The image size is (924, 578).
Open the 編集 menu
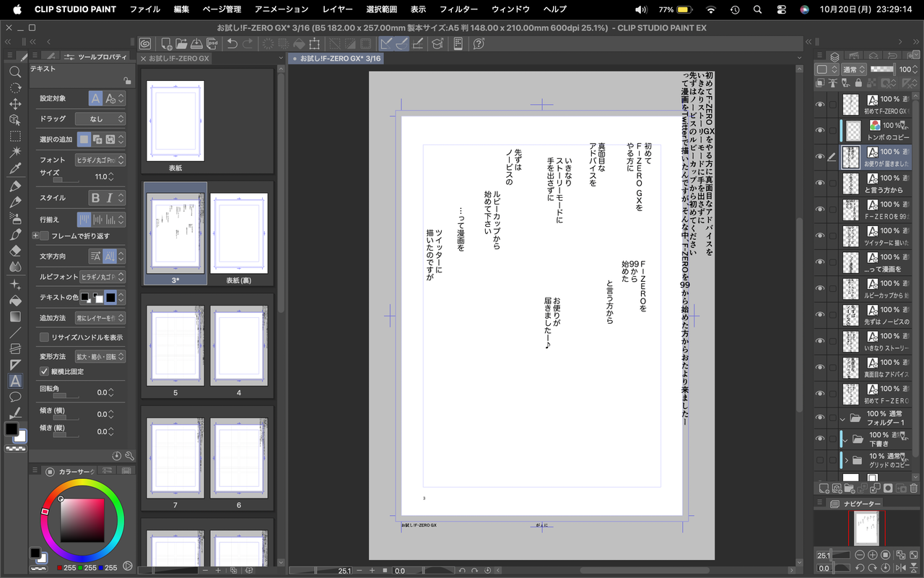tap(181, 9)
